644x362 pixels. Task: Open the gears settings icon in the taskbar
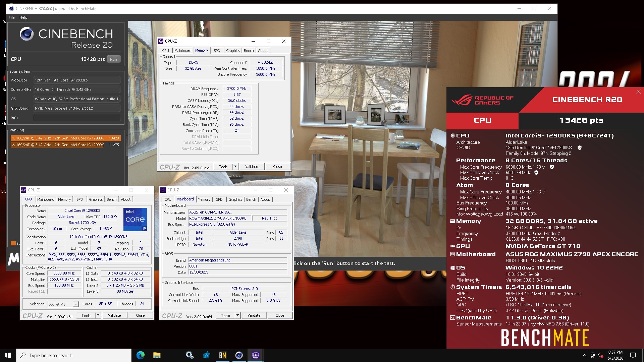(190, 355)
